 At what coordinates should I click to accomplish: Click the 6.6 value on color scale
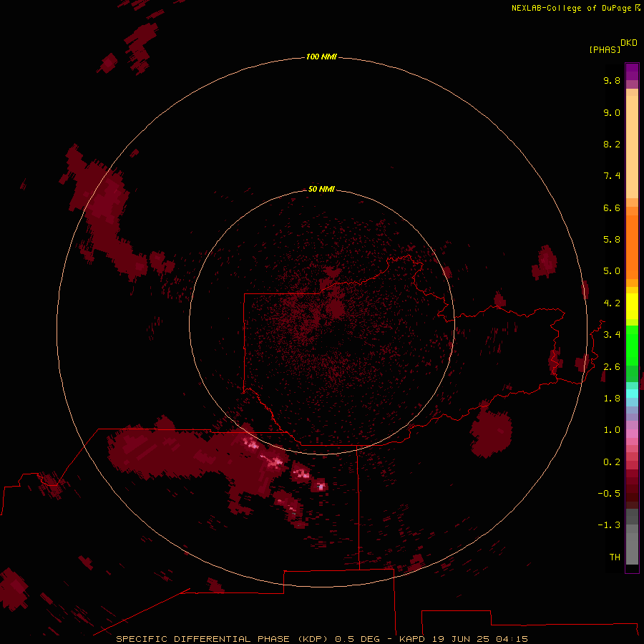[x=612, y=208]
